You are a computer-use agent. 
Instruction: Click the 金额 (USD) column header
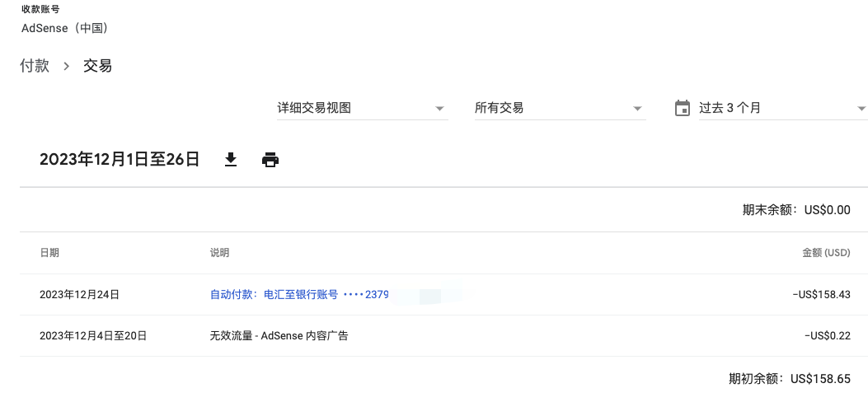click(x=826, y=253)
